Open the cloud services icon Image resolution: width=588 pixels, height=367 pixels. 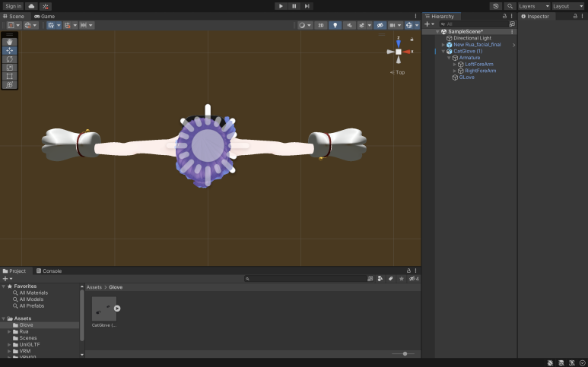(31, 6)
